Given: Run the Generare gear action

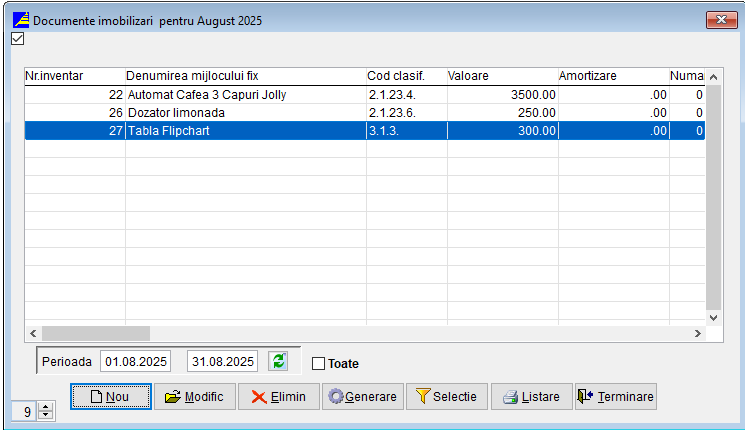Looking at the screenshot, I should click(x=362, y=397).
